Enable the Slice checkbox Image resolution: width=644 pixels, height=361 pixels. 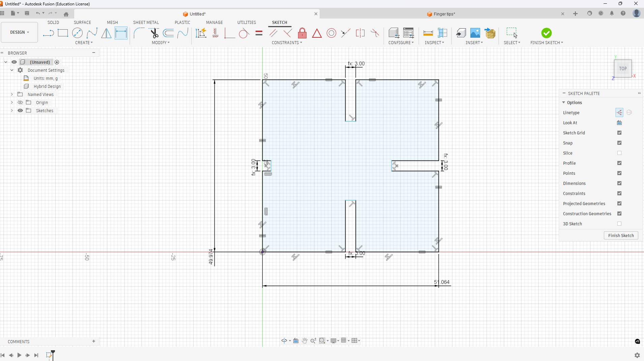(x=619, y=153)
